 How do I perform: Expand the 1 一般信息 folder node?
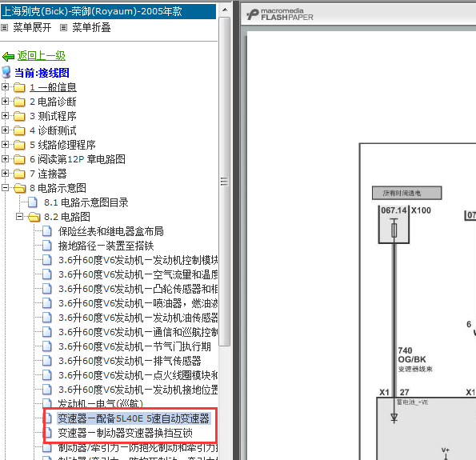(5, 87)
